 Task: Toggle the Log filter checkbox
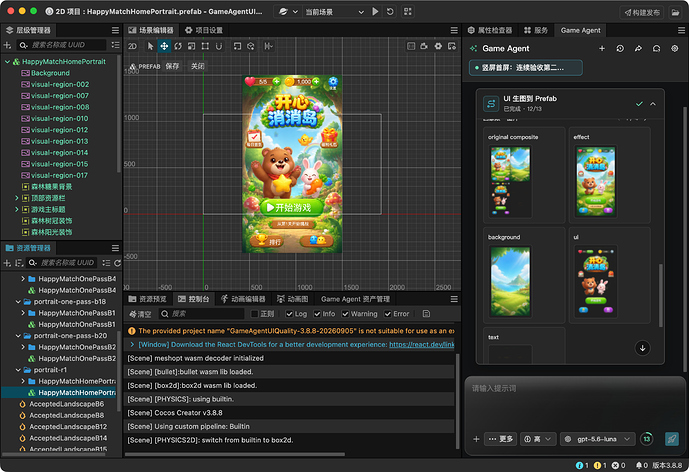pos(289,314)
